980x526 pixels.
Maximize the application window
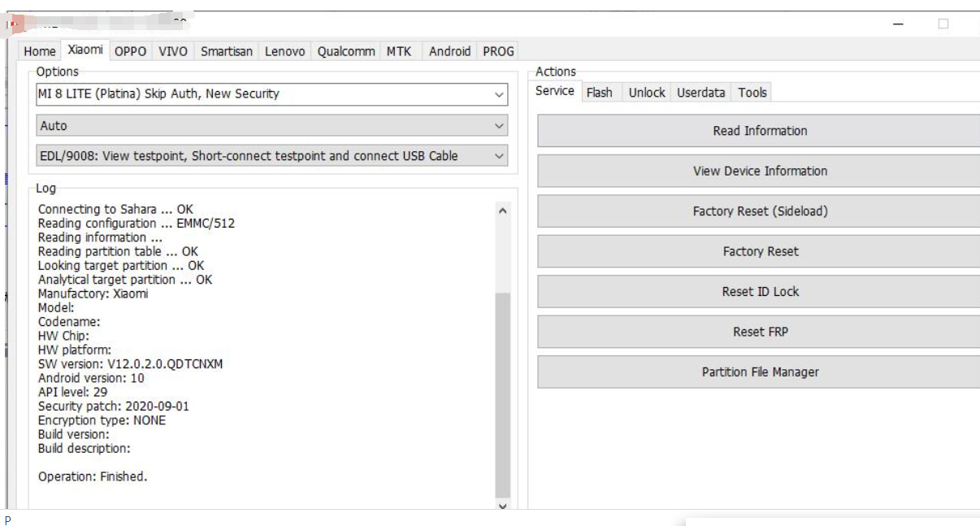pyautogui.click(x=943, y=24)
